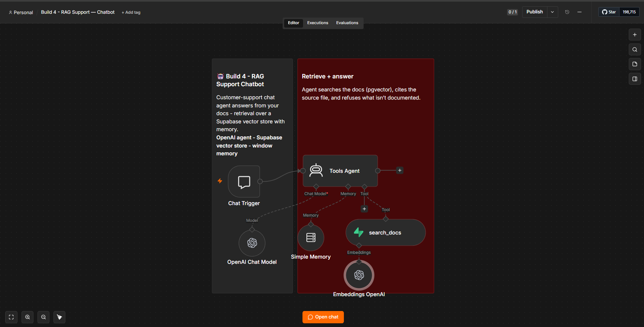Viewport: 644px width, 327px height.
Task: Click the Chat Model connector diamond on Tools Agent
Action: (316, 187)
